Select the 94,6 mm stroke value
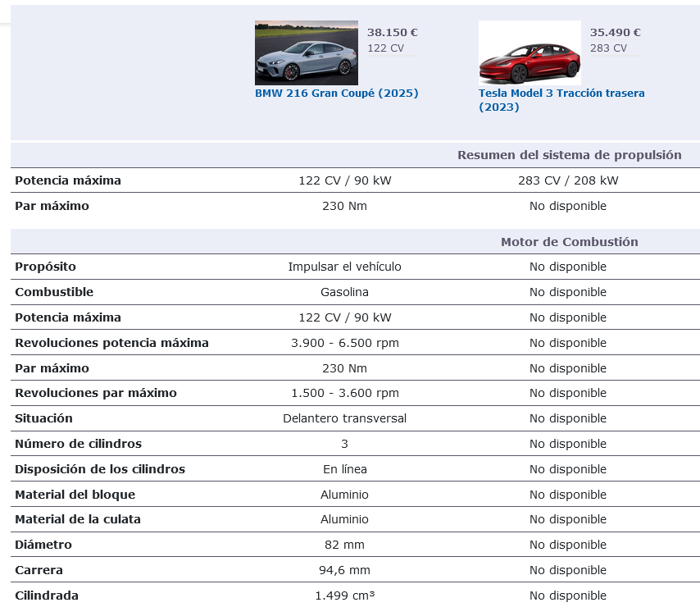Viewport: 700px width, 607px height. coord(344,570)
